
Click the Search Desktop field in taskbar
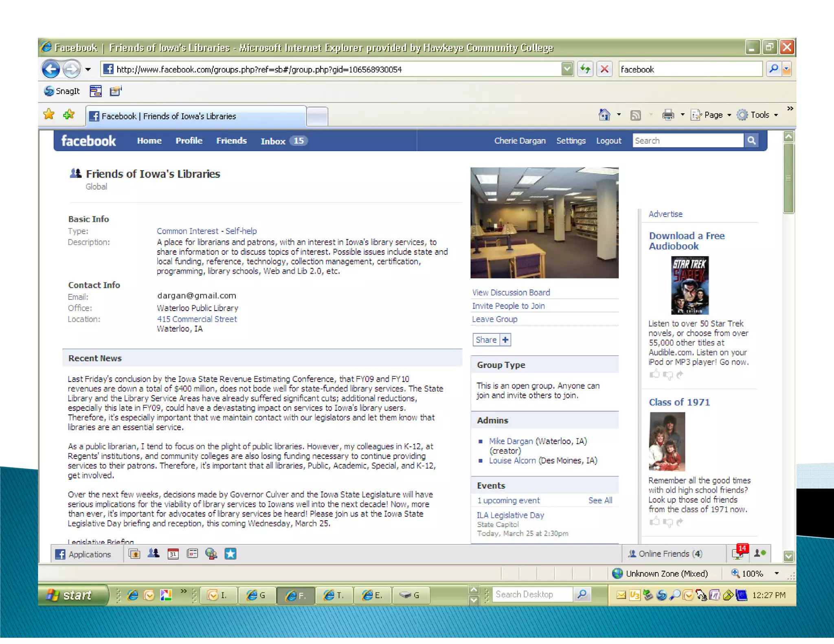tap(532, 595)
